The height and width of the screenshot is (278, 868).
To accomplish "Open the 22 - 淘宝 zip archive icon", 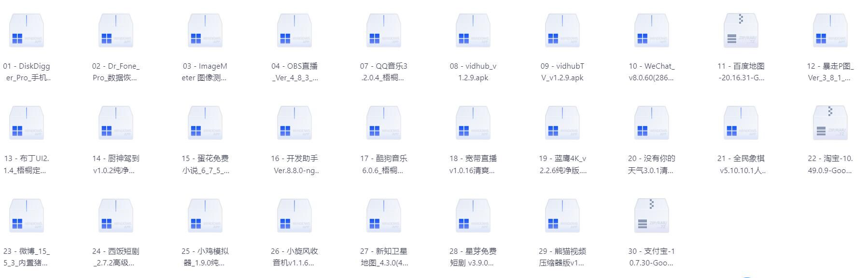I will click(x=830, y=123).
